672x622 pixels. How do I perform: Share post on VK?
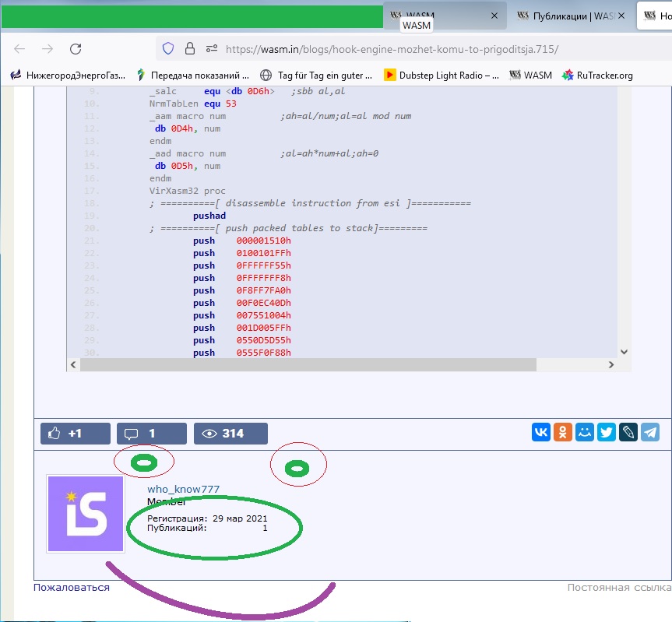(541, 433)
